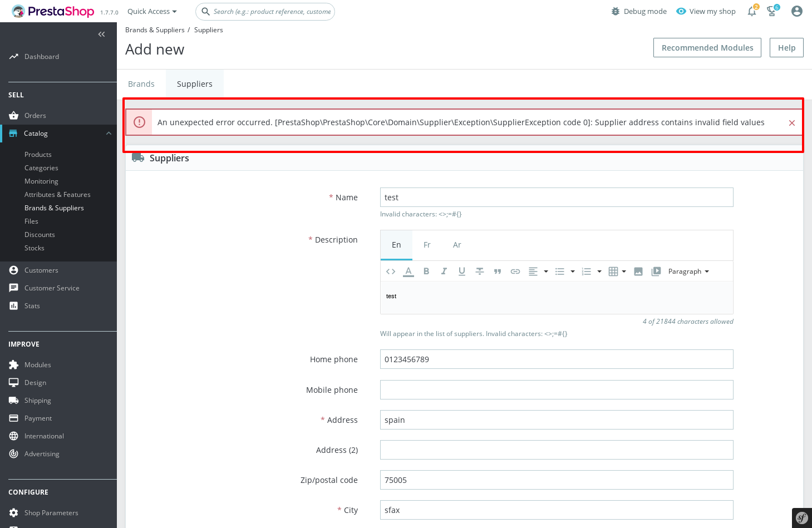Select the En description language tab

(x=396, y=245)
